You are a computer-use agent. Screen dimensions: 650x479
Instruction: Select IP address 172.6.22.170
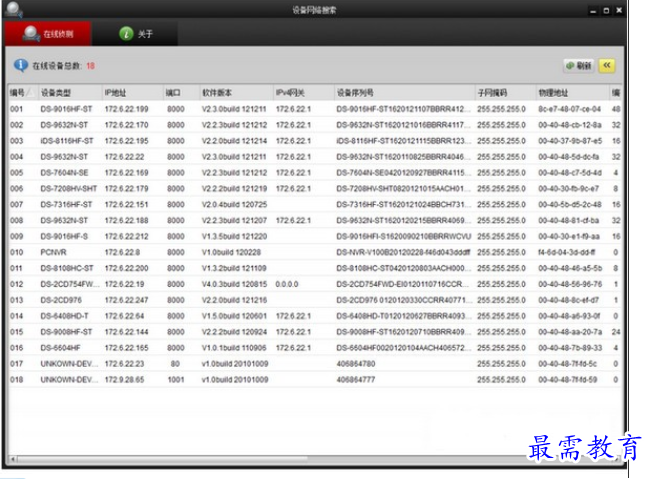pyautogui.click(x=126, y=125)
